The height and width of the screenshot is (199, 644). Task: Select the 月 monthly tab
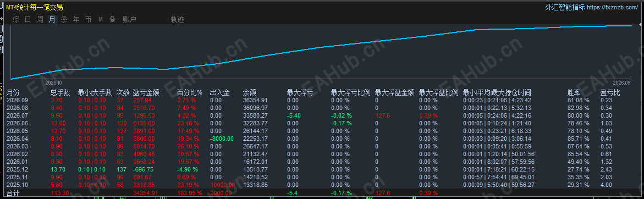[x=52, y=19]
